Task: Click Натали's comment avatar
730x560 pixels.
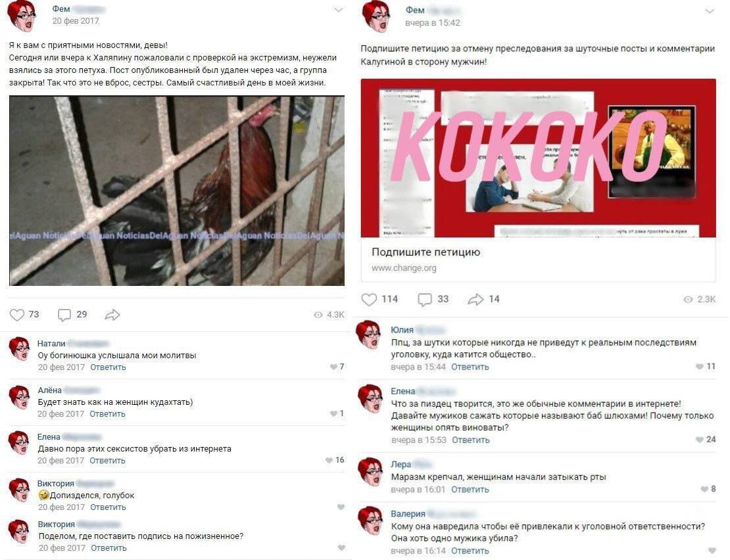Action: (20, 349)
